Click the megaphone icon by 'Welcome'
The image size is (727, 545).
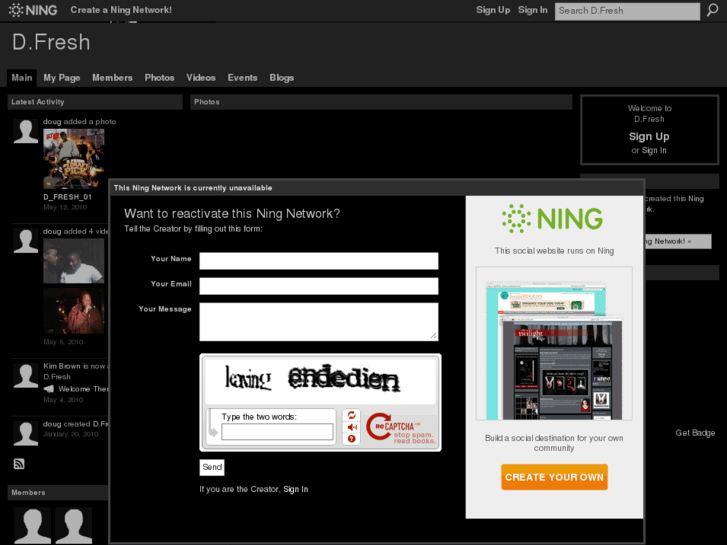pos(48,389)
